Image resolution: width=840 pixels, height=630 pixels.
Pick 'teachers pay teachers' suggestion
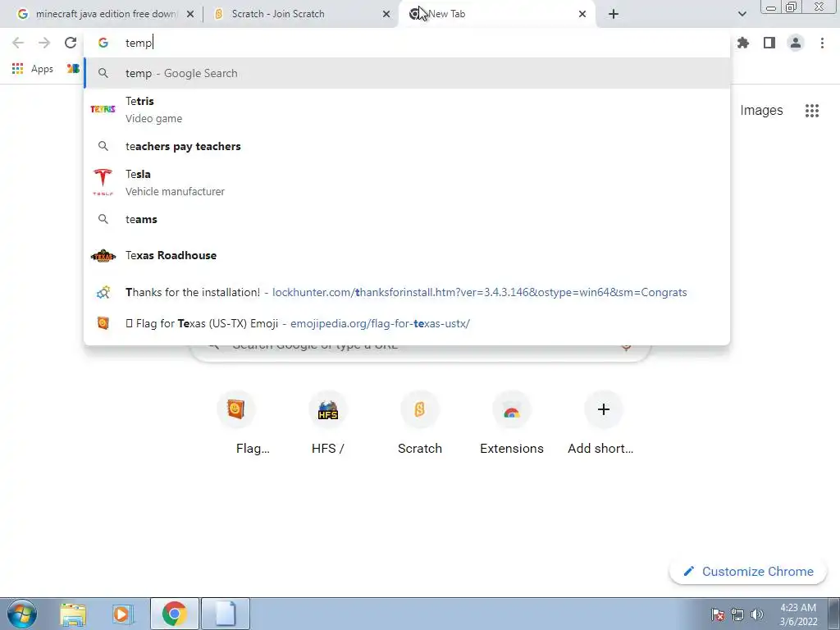pos(407,146)
